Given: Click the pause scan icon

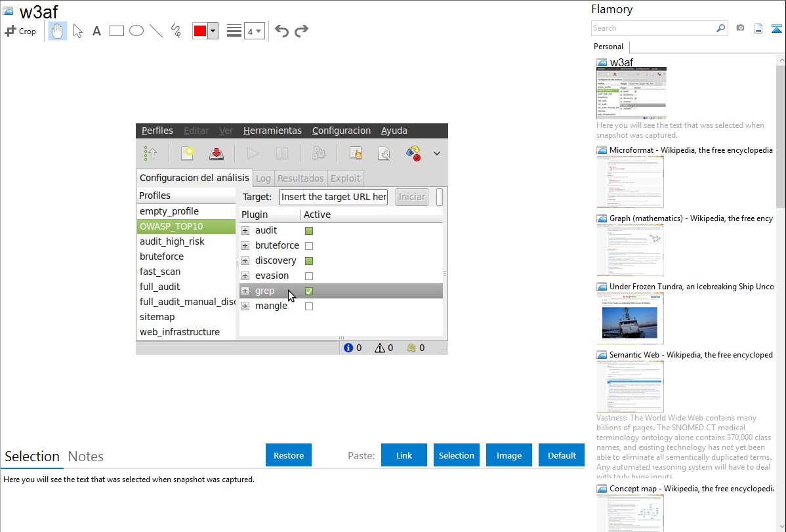Looking at the screenshot, I should 282,153.
